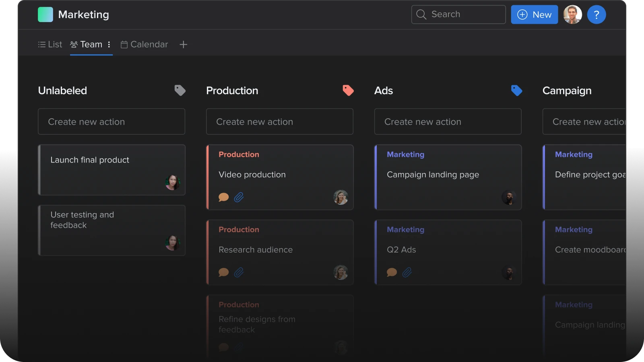Open Team tab options menu
The image size is (644, 362).
click(x=109, y=45)
